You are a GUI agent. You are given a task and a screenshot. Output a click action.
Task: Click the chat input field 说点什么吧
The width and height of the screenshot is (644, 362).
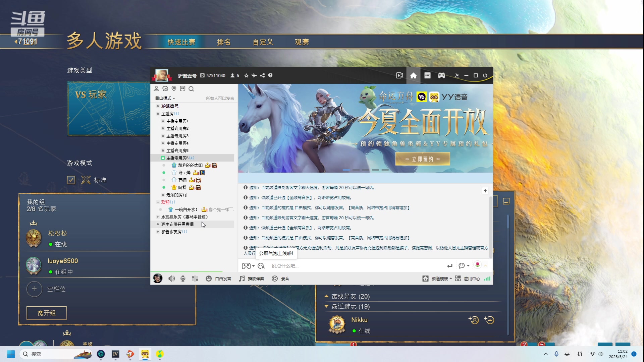point(356,266)
